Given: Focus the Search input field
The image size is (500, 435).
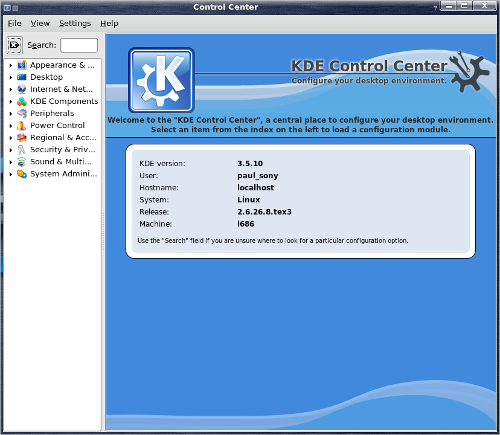Looking at the screenshot, I should tap(79, 45).
